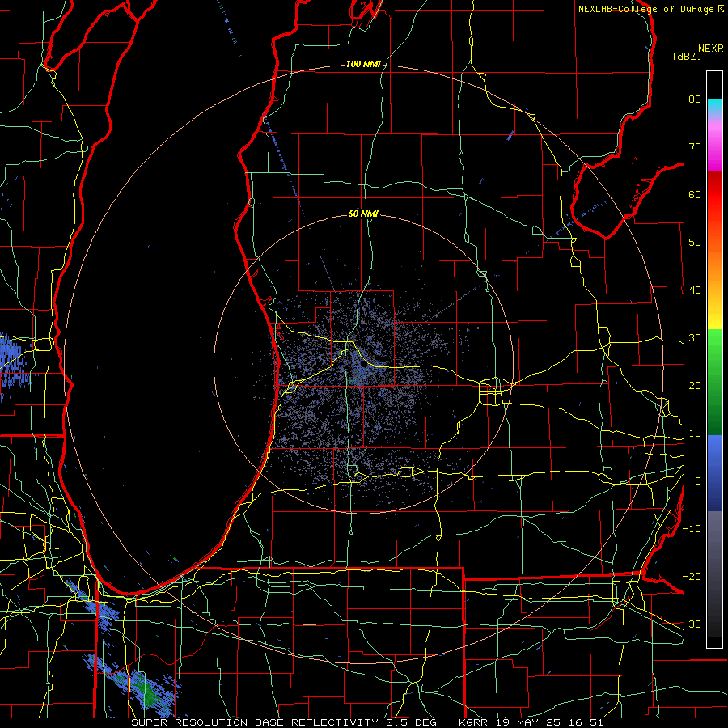Click the -10 dBZ scale value

coord(692,529)
